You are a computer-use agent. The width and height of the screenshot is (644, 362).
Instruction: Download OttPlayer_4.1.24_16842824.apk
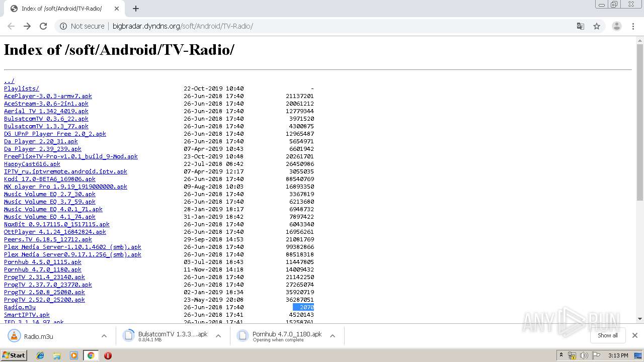55,232
